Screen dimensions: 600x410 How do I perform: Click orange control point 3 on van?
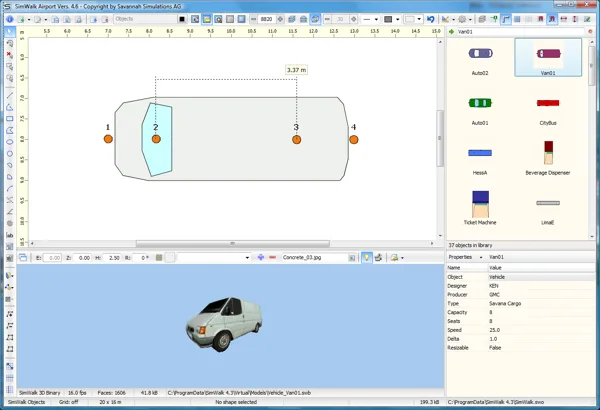297,140
